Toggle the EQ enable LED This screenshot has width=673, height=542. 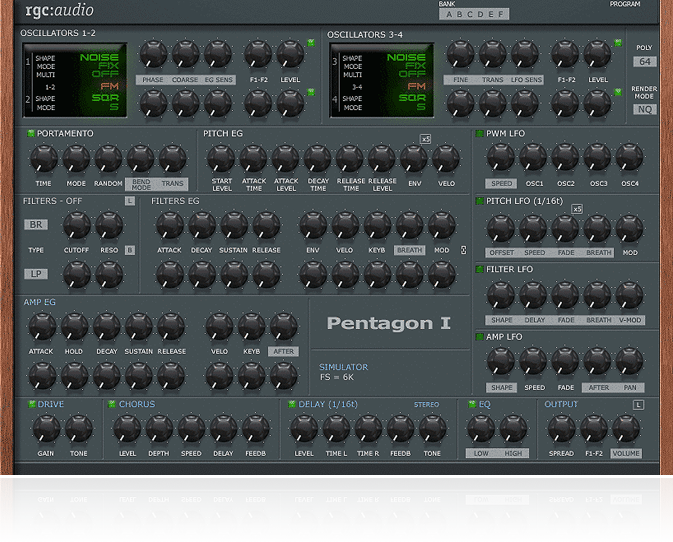coord(472,404)
